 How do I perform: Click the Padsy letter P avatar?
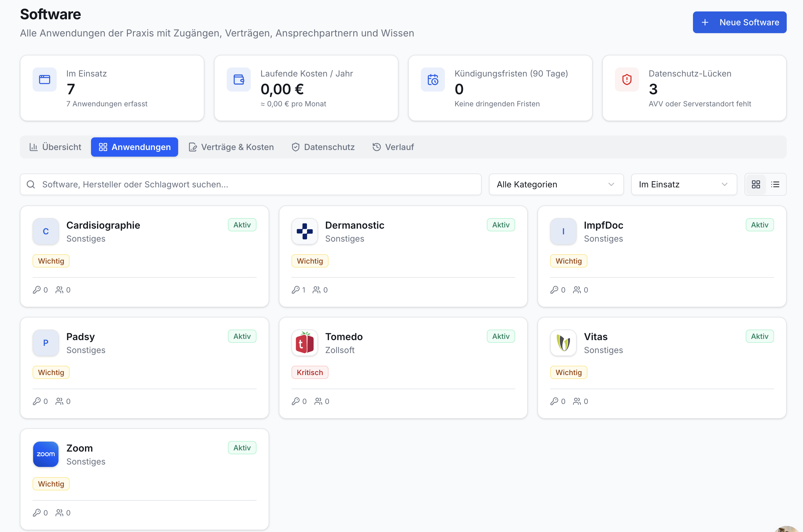click(46, 343)
